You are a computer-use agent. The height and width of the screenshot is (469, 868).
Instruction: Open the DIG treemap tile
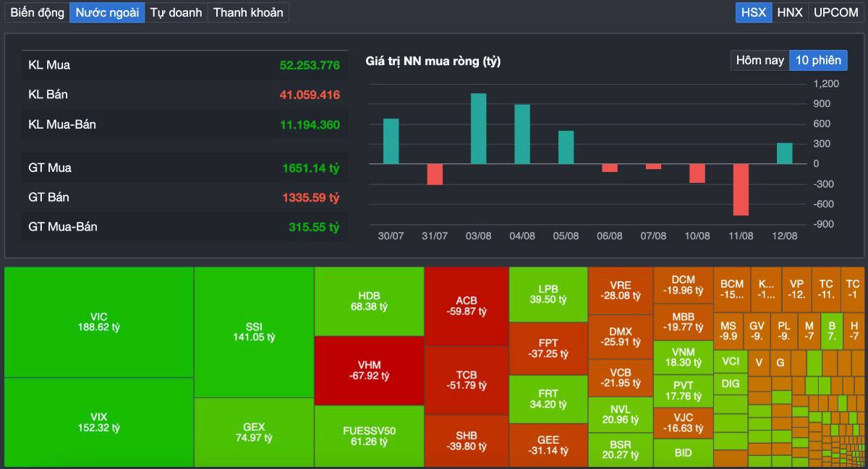pos(731,384)
